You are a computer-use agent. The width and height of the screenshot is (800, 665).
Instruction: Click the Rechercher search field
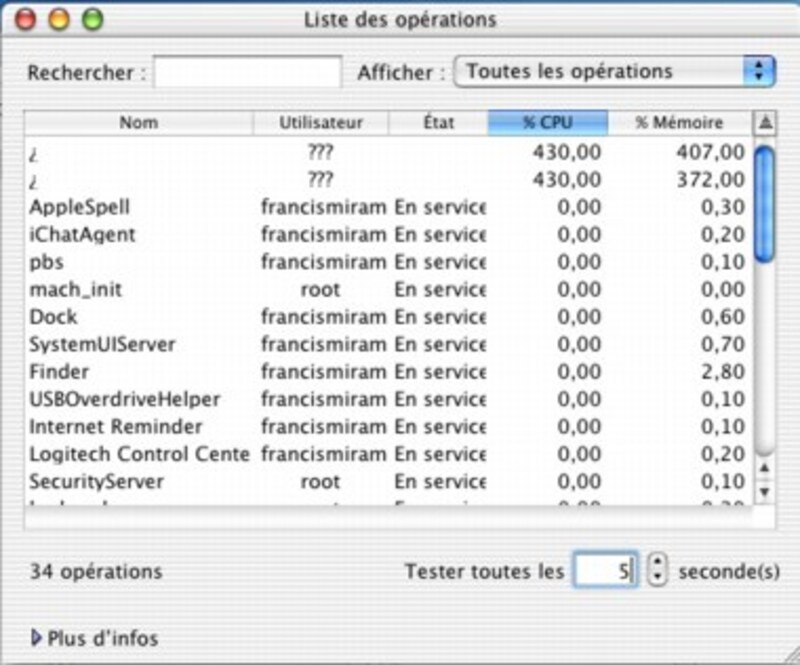pos(248,72)
